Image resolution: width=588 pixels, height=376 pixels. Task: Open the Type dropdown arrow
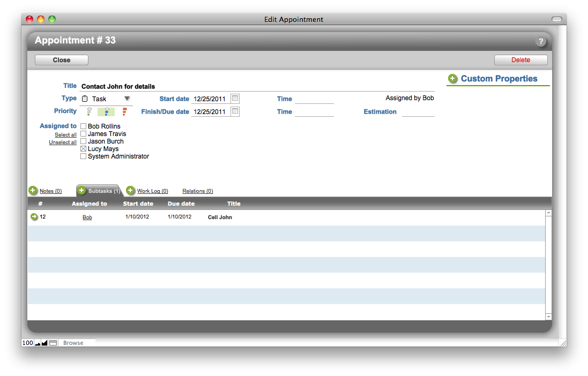point(127,99)
